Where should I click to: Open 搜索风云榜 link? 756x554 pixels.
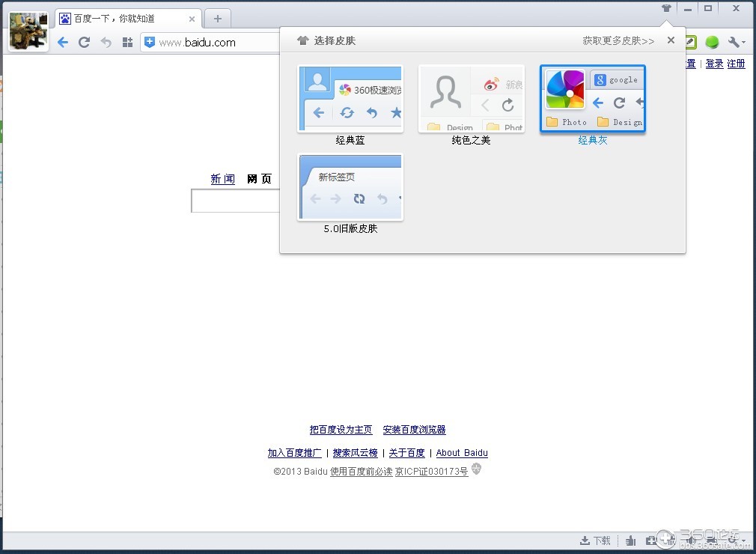[x=356, y=453]
